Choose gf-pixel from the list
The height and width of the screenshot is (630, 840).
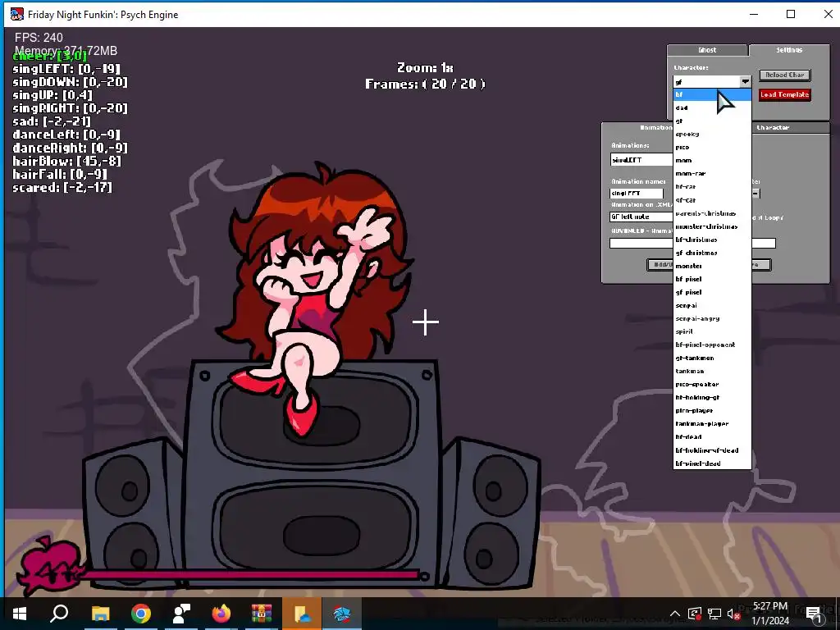pos(712,292)
